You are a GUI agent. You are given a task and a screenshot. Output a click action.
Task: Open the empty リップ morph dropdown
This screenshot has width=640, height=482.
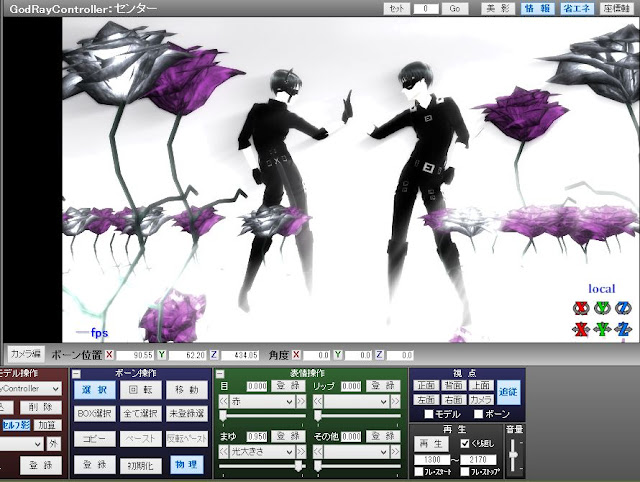[356, 402]
